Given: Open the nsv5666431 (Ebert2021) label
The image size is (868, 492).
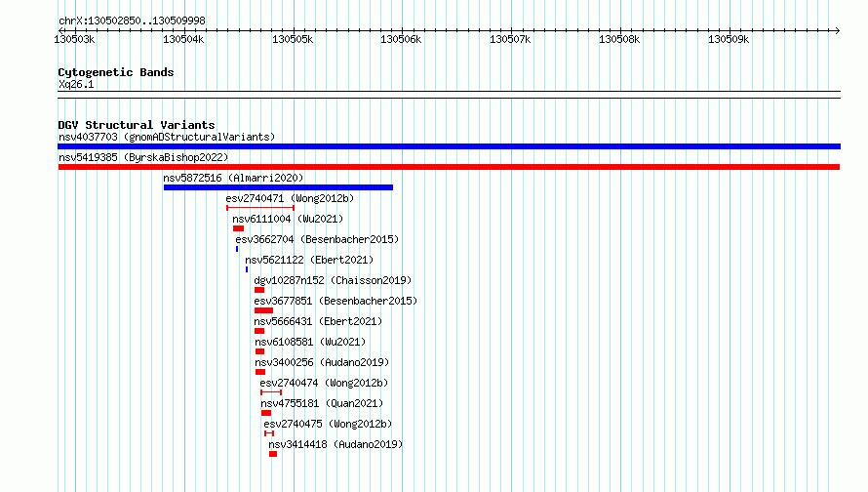Looking at the screenshot, I should tap(318, 321).
